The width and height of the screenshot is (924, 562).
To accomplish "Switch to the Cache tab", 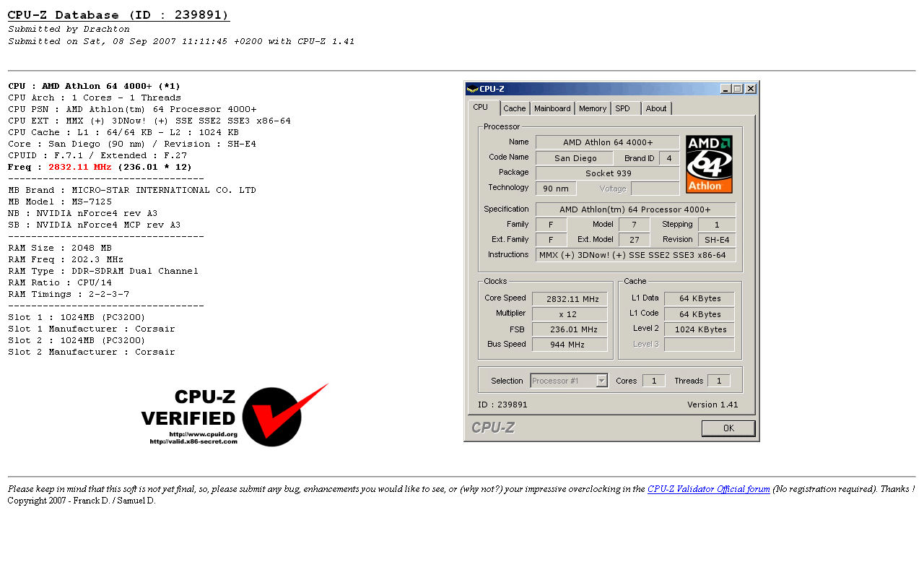I will pos(515,108).
